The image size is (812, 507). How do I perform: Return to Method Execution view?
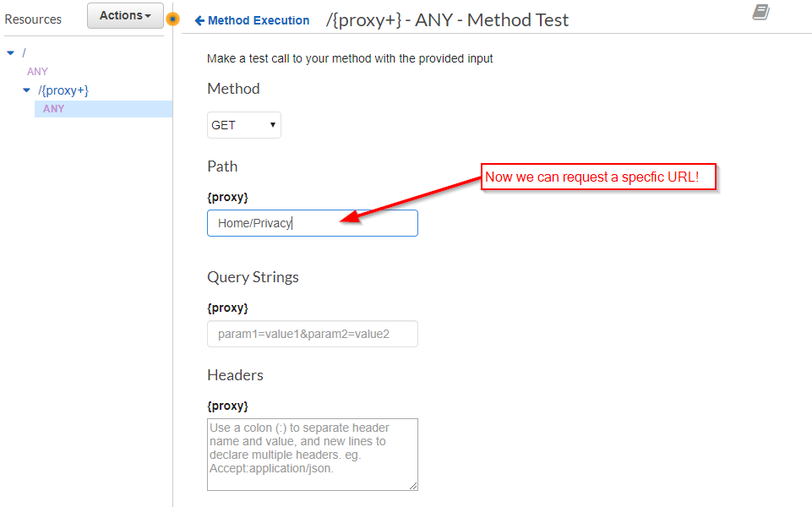pyautogui.click(x=252, y=20)
